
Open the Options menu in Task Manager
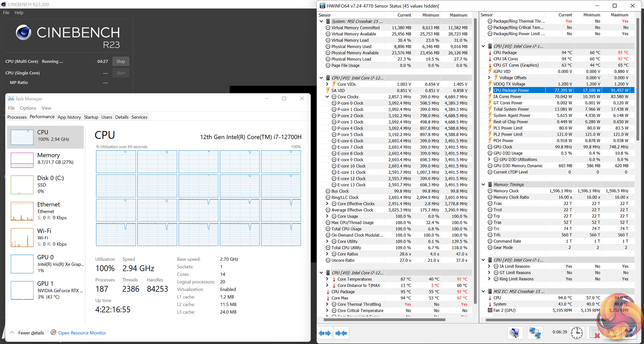pyautogui.click(x=28, y=108)
